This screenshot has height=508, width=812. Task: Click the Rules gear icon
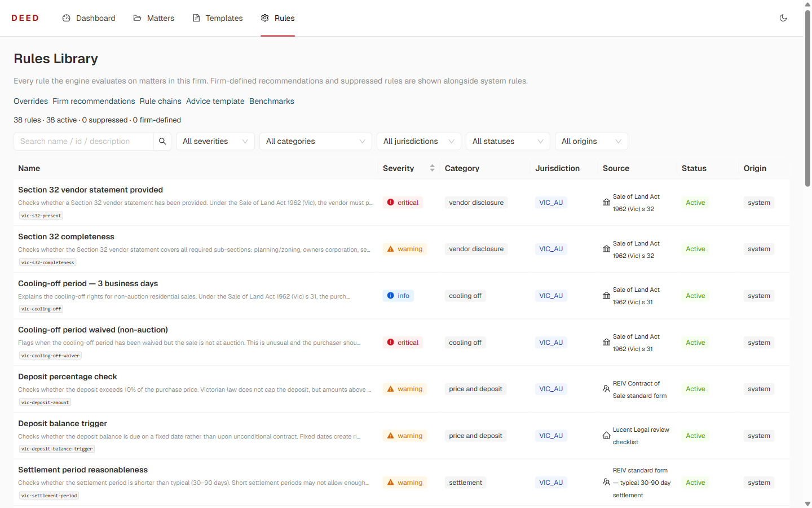[x=265, y=18]
